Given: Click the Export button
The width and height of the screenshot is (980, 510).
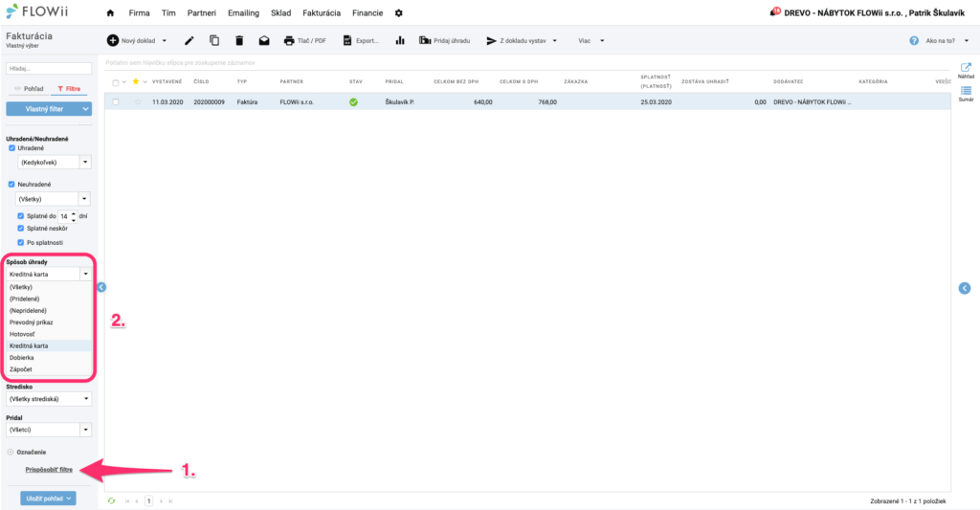Looking at the screenshot, I should click(x=361, y=40).
